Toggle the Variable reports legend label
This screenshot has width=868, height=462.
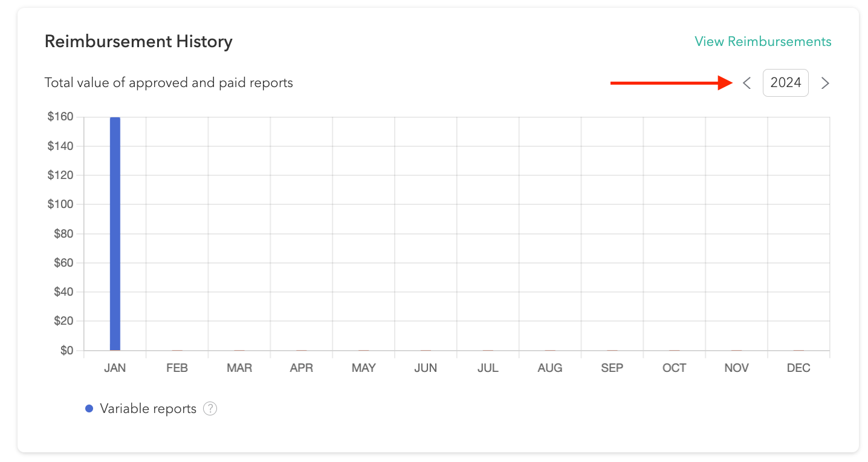tap(148, 409)
